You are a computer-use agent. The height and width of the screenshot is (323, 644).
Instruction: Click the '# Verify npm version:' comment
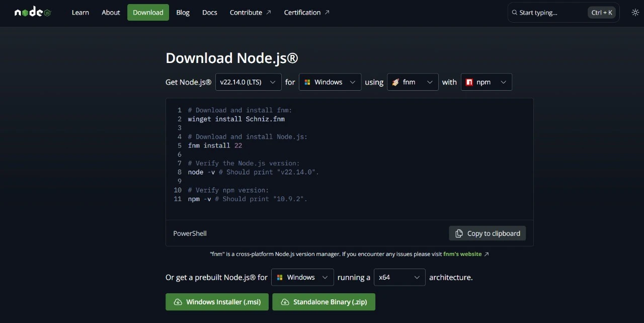tap(228, 190)
